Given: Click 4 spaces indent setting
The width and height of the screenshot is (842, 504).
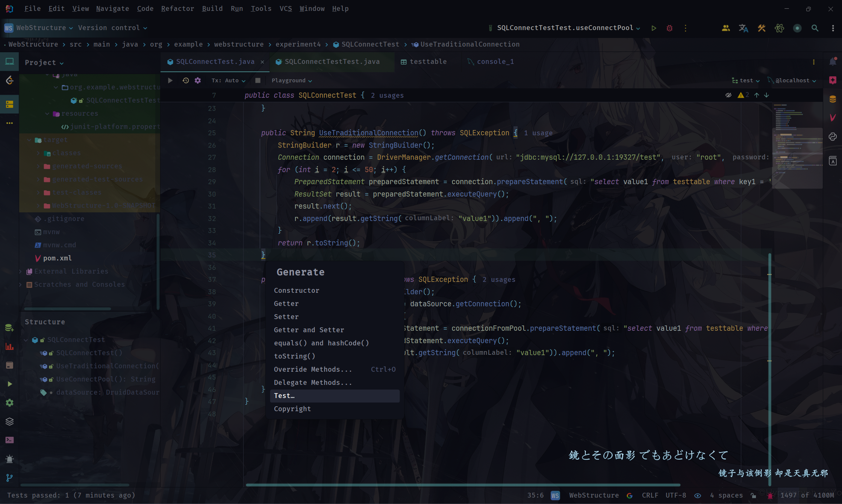Looking at the screenshot, I should 726,495.
